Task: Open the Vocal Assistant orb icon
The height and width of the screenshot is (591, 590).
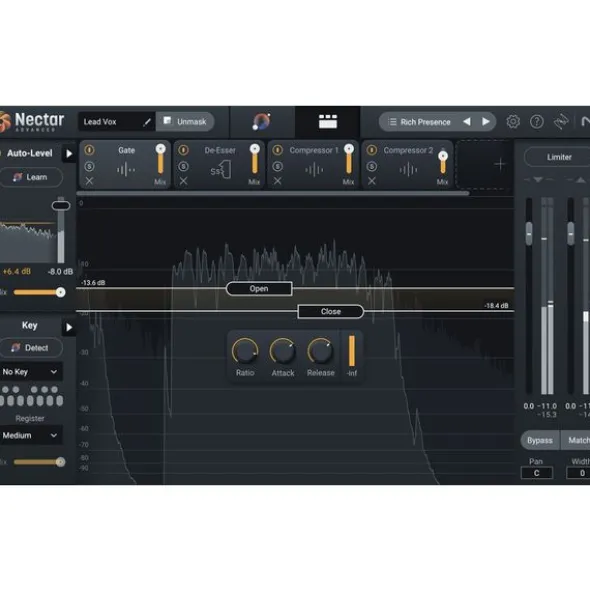Action: coord(262,121)
